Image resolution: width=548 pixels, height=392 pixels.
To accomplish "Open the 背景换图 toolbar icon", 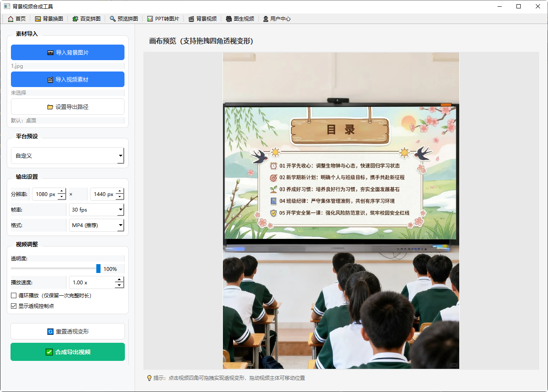I will click(38, 19).
